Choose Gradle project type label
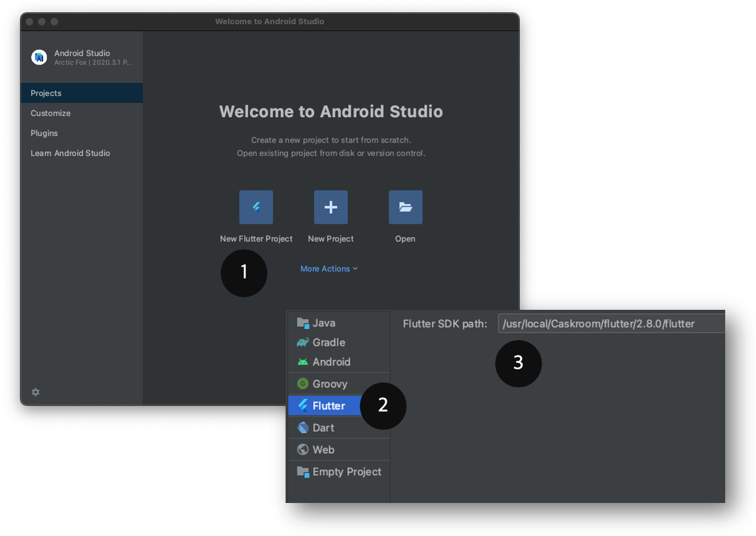The width and height of the screenshot is (756, 536). [329, 342]
